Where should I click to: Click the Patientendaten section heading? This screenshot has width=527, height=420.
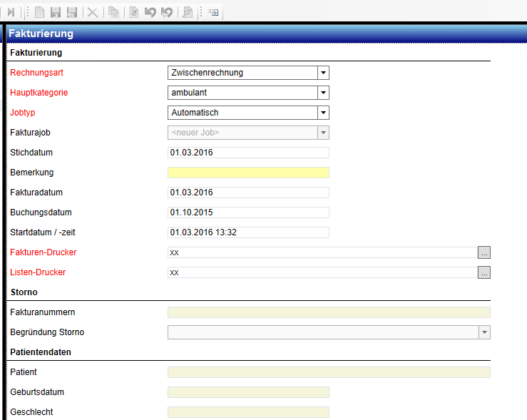click(41, 352)
